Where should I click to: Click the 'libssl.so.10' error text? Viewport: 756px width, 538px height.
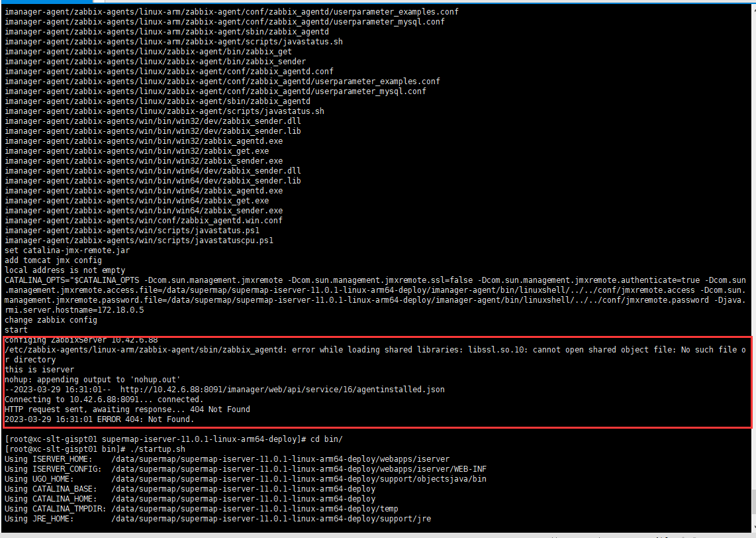tap(496, 350)
